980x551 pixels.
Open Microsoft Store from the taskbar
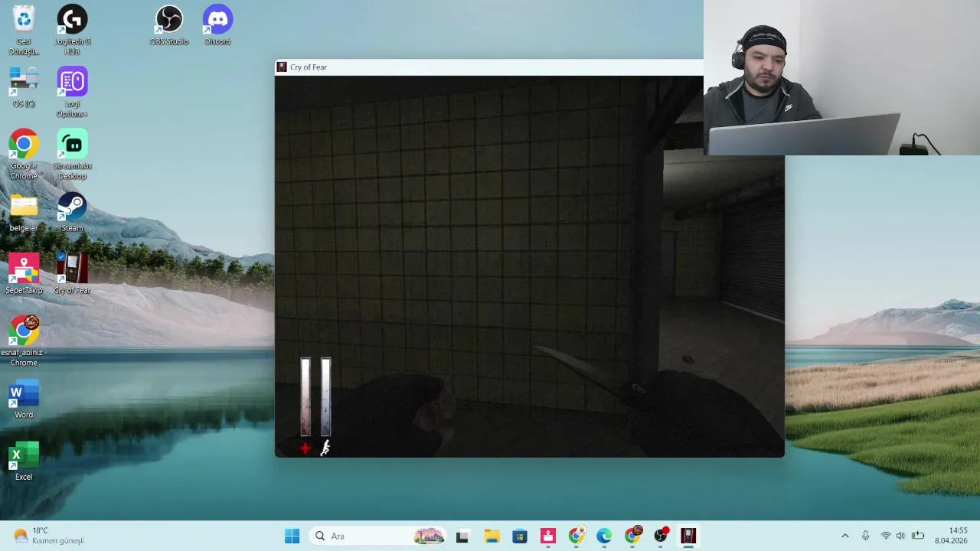519,536
